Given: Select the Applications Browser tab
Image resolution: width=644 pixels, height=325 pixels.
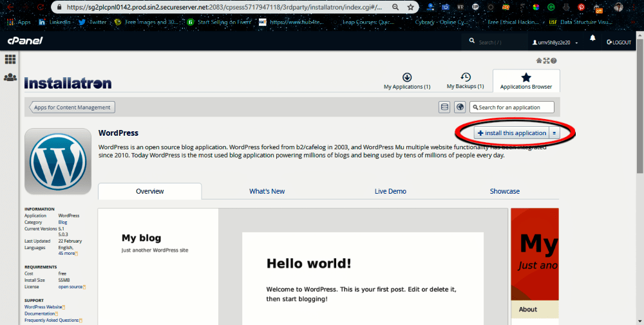Looking at the screenshot, I should point(526,81).
